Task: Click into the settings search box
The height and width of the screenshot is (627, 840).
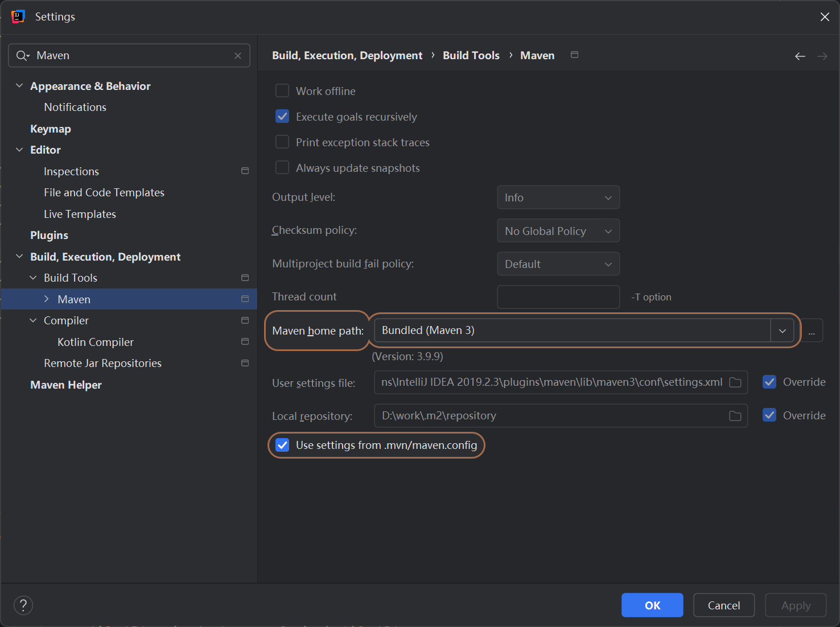Action: [x=129, y=56]
